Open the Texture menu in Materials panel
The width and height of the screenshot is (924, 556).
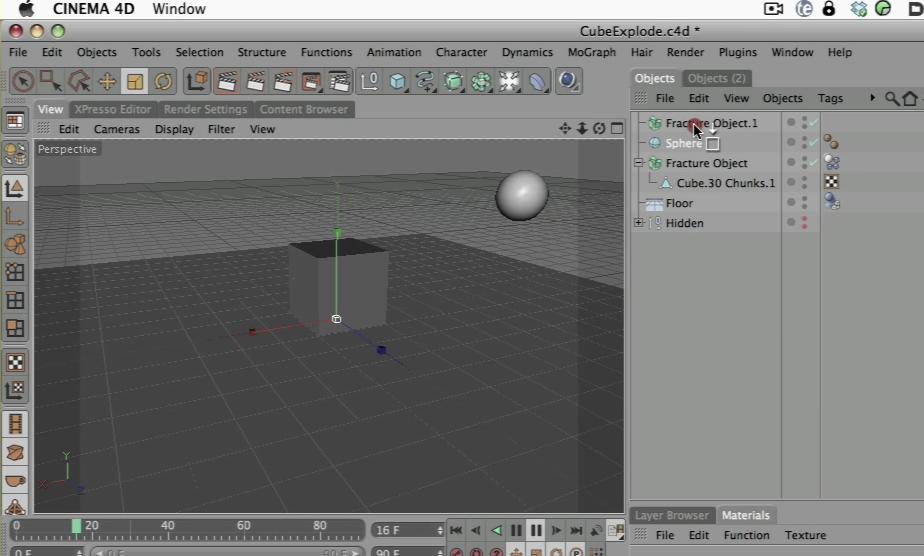805,535
